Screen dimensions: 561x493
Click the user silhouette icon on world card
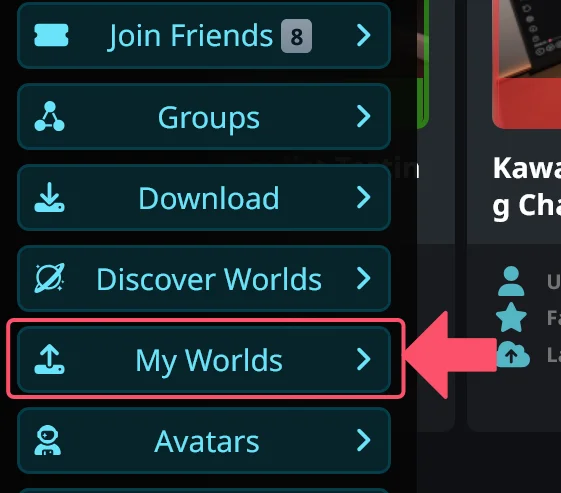511,281
